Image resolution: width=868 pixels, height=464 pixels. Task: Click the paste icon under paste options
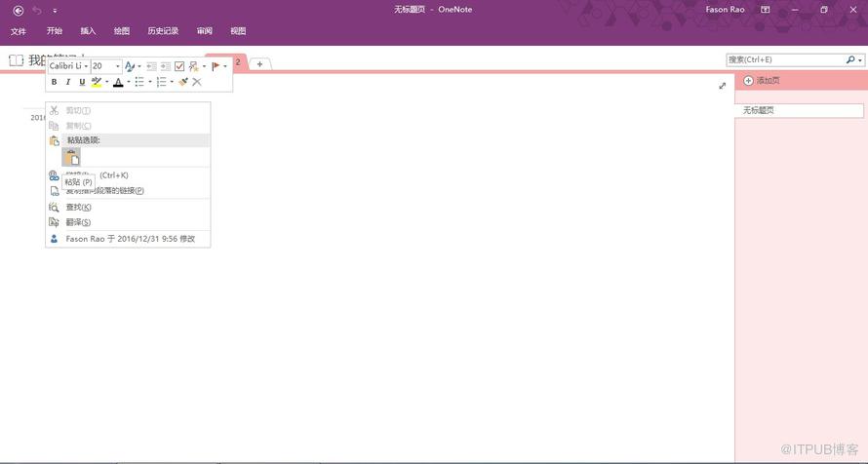click(x=71, y=157)
